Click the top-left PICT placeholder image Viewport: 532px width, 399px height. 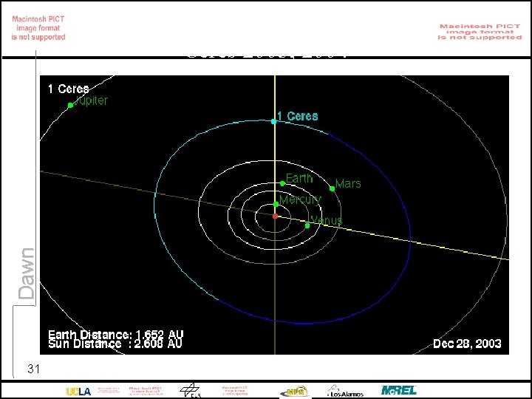pos(38,28)
